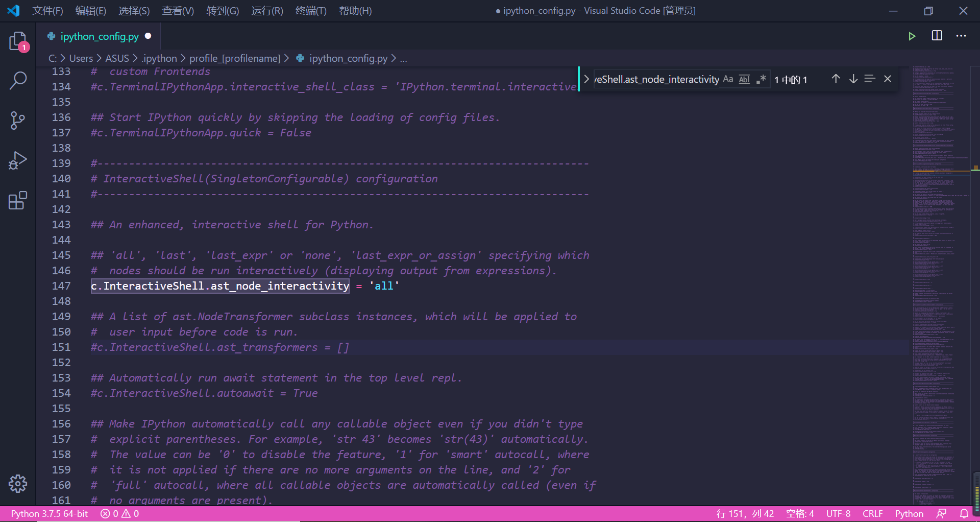Open the Run and Debug view

(x=18, y=160)
